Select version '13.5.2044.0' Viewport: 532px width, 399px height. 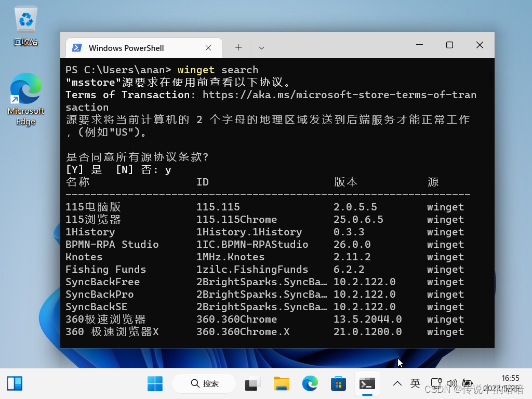click(x=368, y=320)
